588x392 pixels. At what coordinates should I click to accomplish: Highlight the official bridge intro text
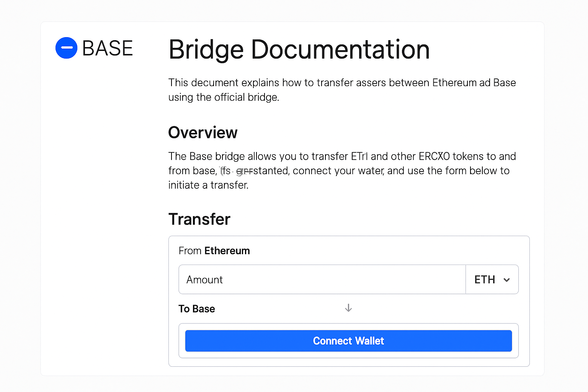[x=342, y=90]
